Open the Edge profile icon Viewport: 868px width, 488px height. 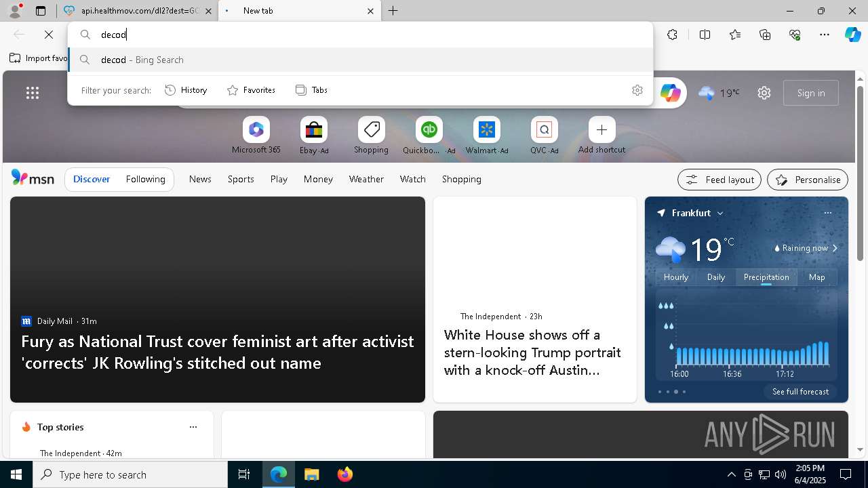15,11
